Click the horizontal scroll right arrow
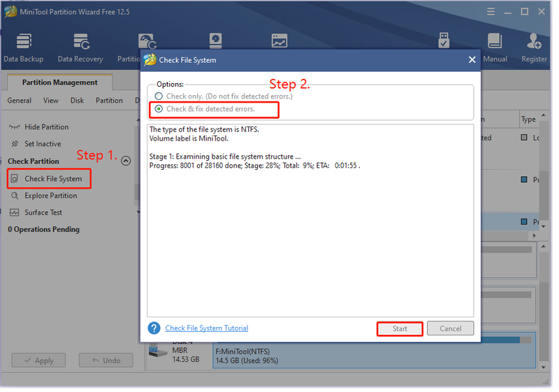The height and width of the screenshot is (392, 559). click(x=534, y=235)
